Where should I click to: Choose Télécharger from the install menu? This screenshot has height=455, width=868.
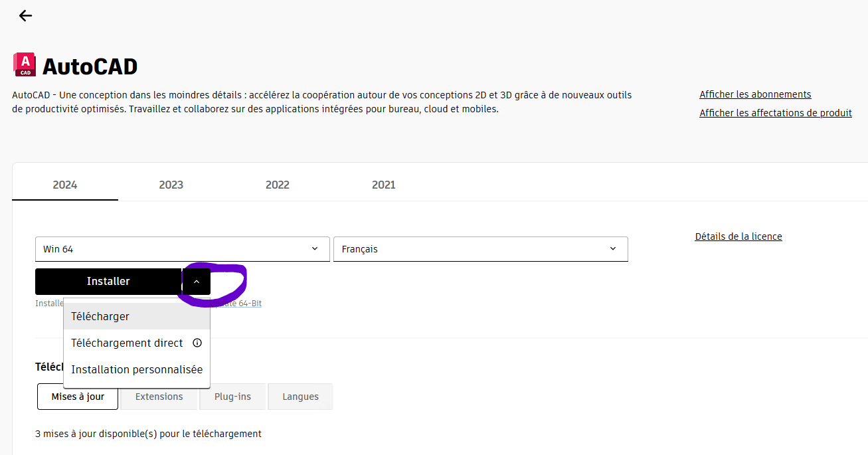click(100, 317)
